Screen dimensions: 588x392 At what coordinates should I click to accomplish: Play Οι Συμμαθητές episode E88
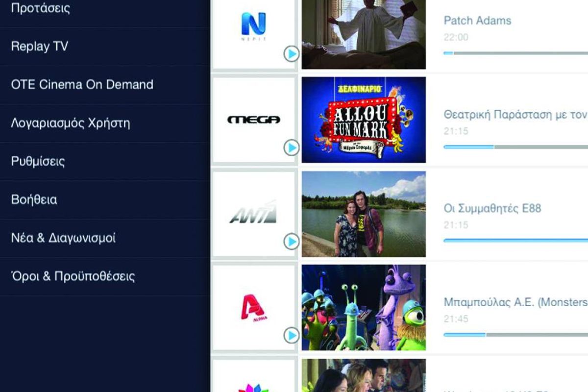tap(293, 241)
